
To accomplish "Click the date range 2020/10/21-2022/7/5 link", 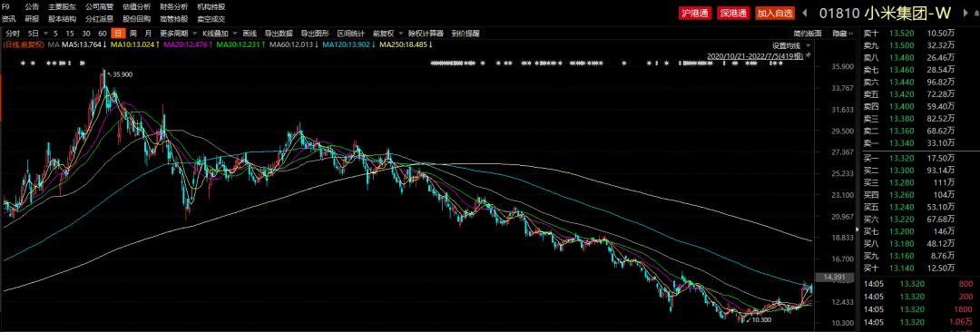I will pos(756,55).
